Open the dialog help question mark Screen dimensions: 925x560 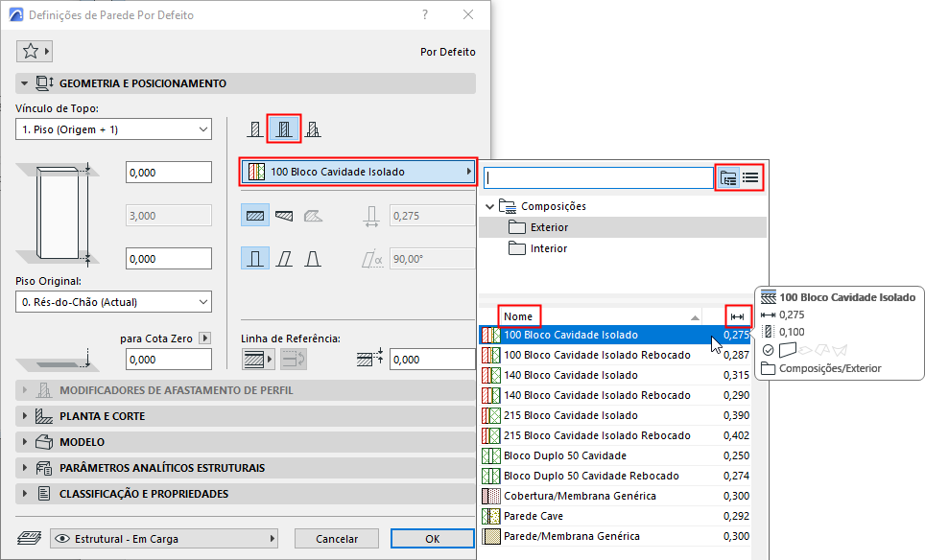pos(425,14)
